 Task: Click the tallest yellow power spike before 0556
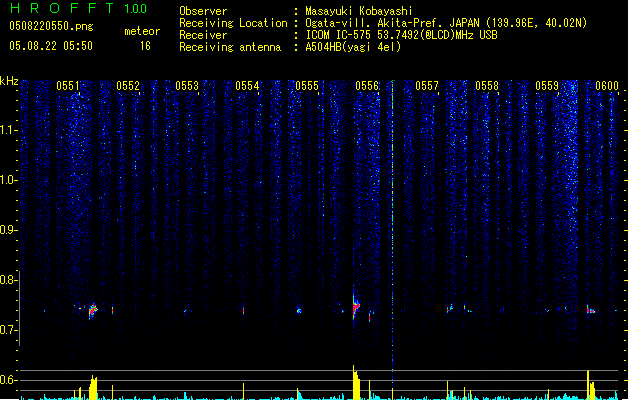[x=356, y=382]
